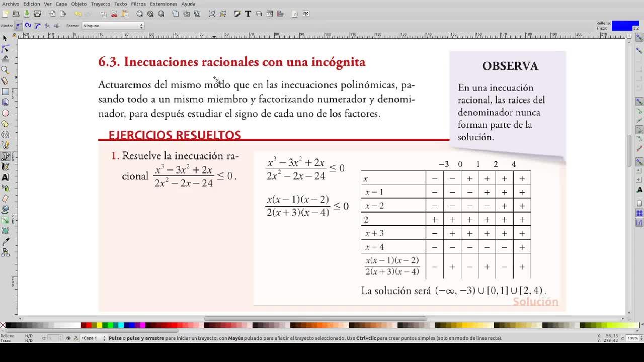Click the Paste clipboard icon
Viewport: 644px width, 362px height.
125,14
